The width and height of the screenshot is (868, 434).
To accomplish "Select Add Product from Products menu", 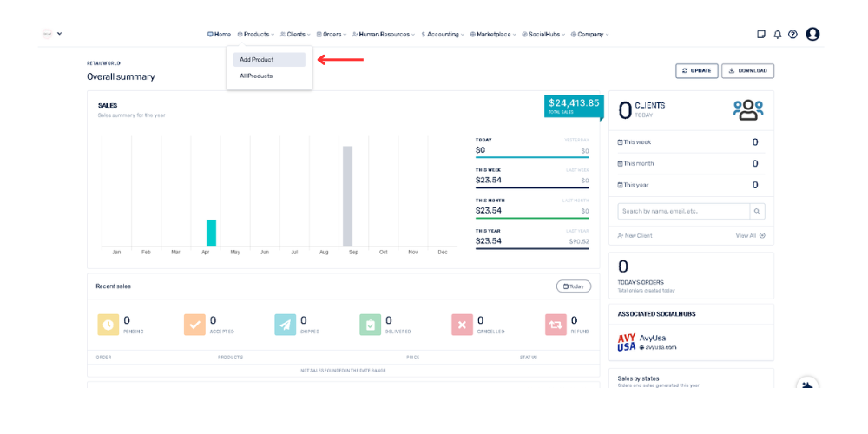I will pos(269,60).
